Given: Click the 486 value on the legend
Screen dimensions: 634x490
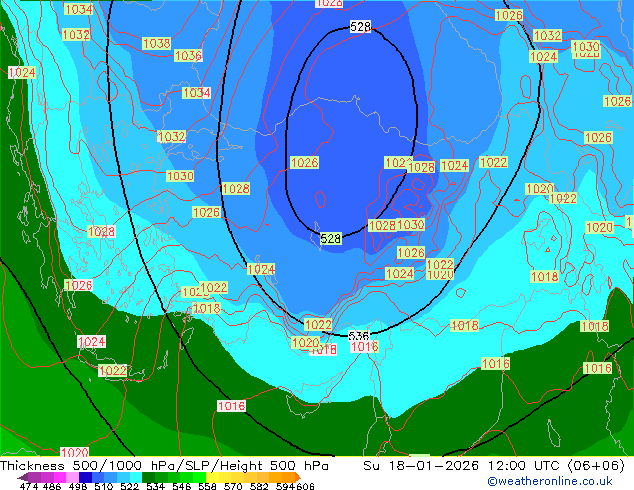Looking at the screenshot, I should pos(52,486).
